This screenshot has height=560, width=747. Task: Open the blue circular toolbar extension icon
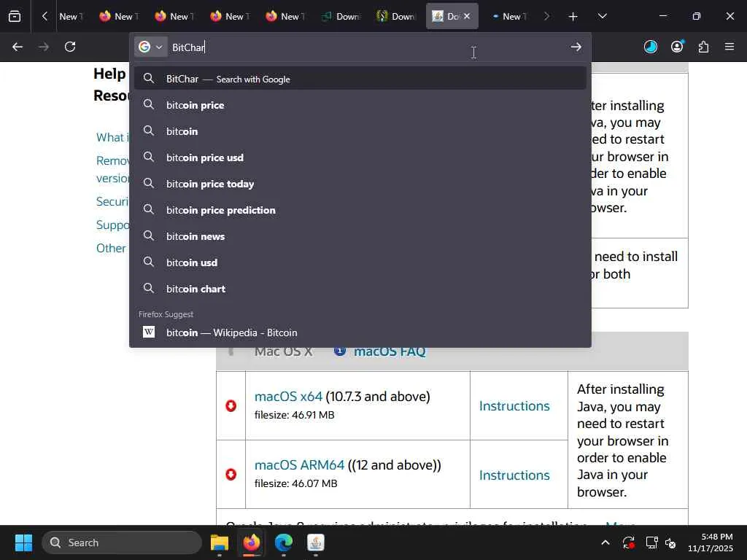[x=650, y=47]
